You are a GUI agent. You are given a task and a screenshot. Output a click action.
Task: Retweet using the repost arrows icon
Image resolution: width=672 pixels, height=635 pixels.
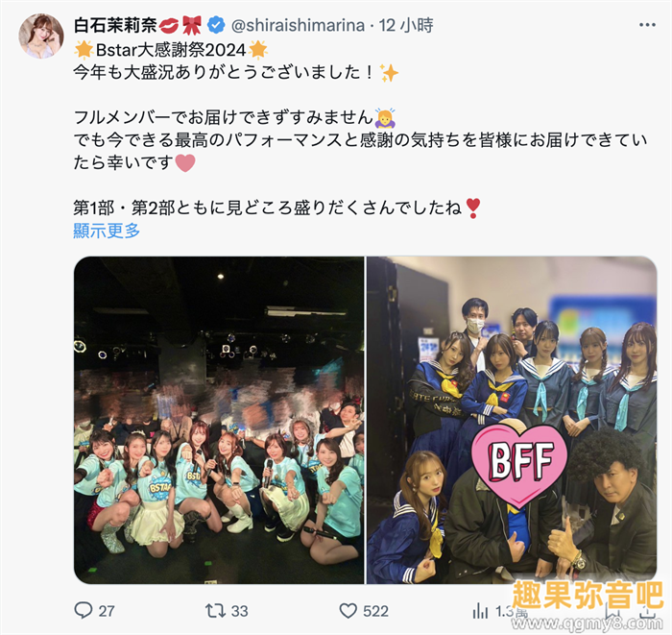coord(213,610)
